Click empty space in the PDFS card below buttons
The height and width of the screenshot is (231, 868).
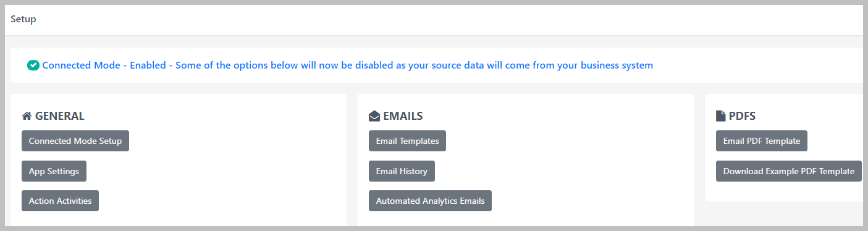click(783, 192)
